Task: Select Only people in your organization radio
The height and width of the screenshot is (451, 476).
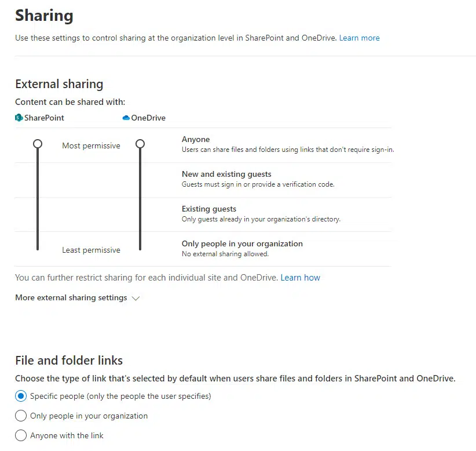Action: coord(21,416)
